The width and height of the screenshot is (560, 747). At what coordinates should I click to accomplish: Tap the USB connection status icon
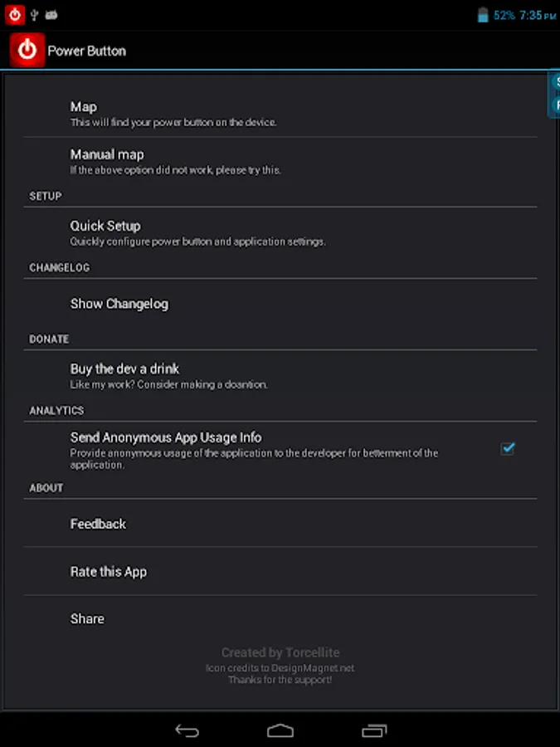click(x=34, y=15)
